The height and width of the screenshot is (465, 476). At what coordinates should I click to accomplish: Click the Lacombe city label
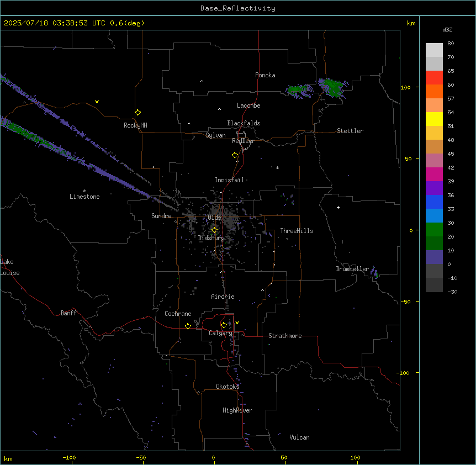248,105
